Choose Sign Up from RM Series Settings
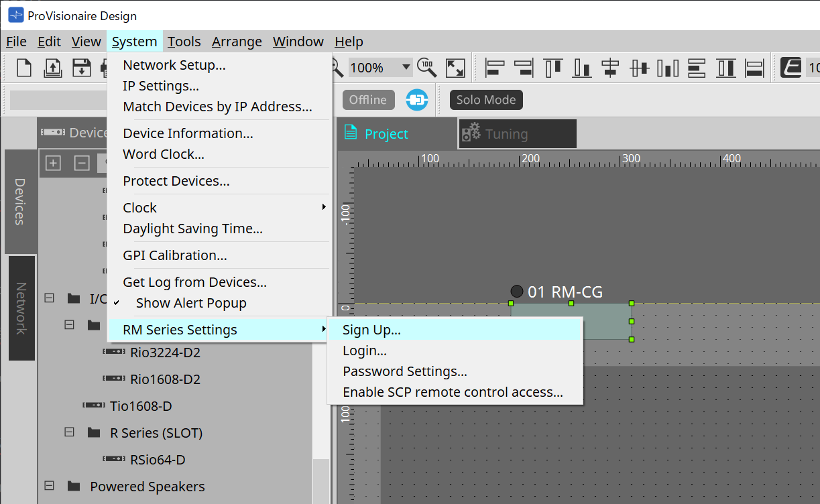This screenshot has width=820, height=504. pos(371,330)
